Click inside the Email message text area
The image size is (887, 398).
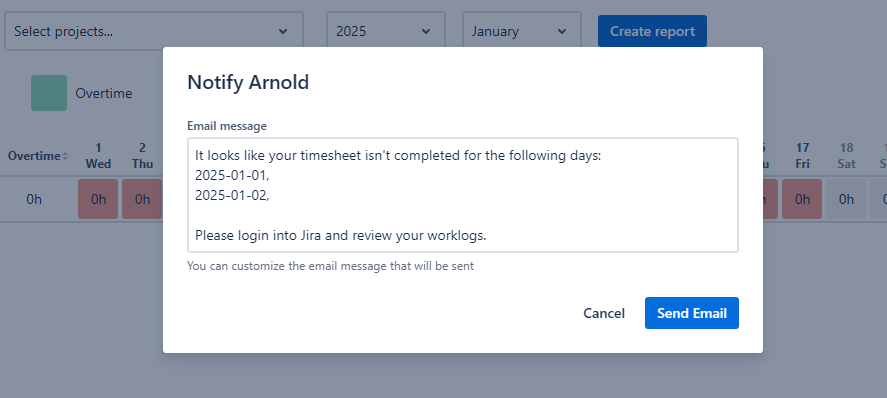coord(462,195)
